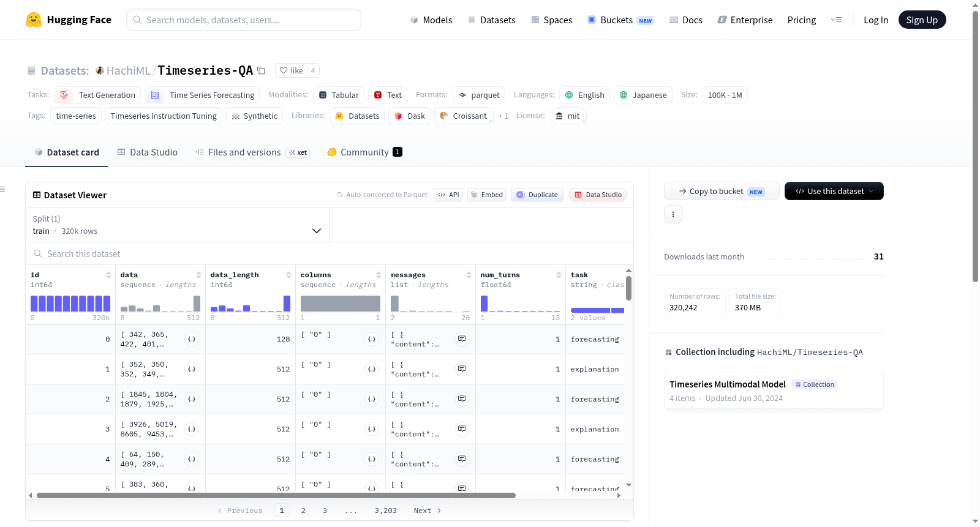The height and width of the screenshot is (527, 980).
Task: Open the Spaces navigation link
Action: point(551,20)
